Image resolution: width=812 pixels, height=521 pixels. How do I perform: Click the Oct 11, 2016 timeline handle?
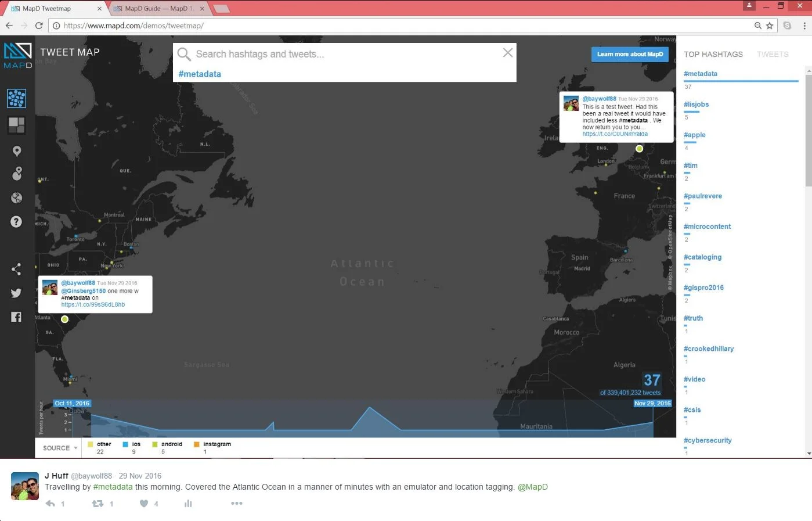coord(72,403)
